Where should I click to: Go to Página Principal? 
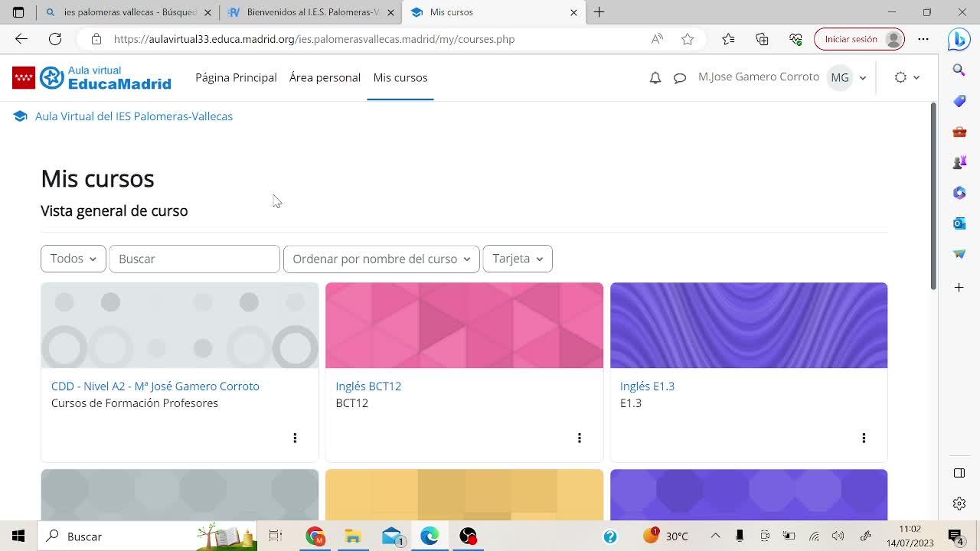[236, 77]
